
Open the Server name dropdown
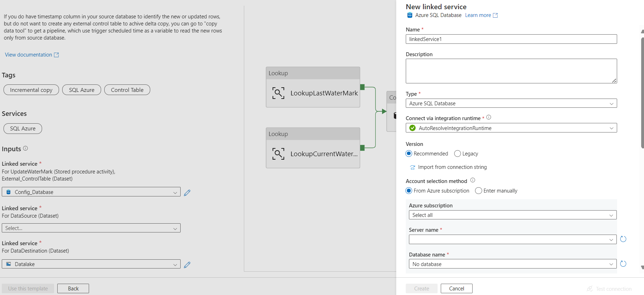(513, 240)
